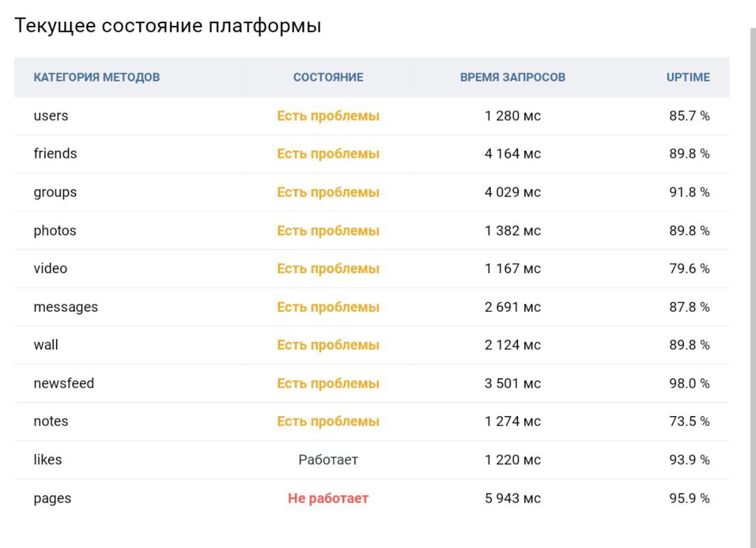The width and height of the screenshot is (756, 548).
Task: Click the UPTIME column header
Action: [x=688, y=77]
